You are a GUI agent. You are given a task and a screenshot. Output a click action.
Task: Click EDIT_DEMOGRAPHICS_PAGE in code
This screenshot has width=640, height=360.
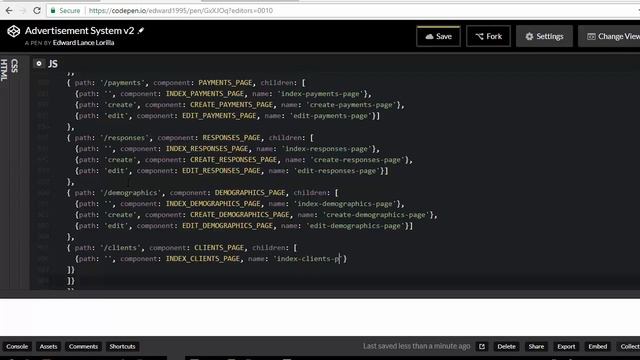[x=227, y=226]
